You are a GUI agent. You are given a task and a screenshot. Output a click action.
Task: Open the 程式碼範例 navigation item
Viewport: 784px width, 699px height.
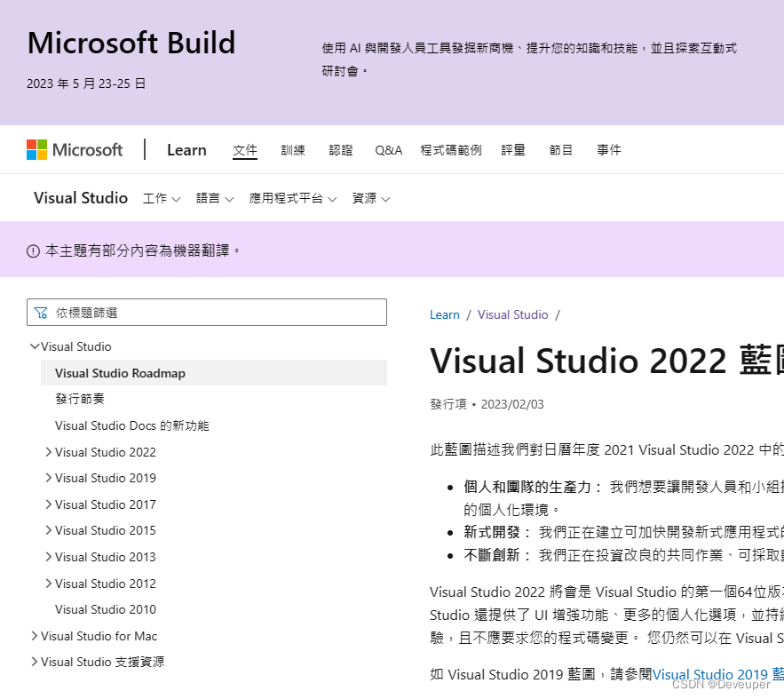[x=451, y=150]
